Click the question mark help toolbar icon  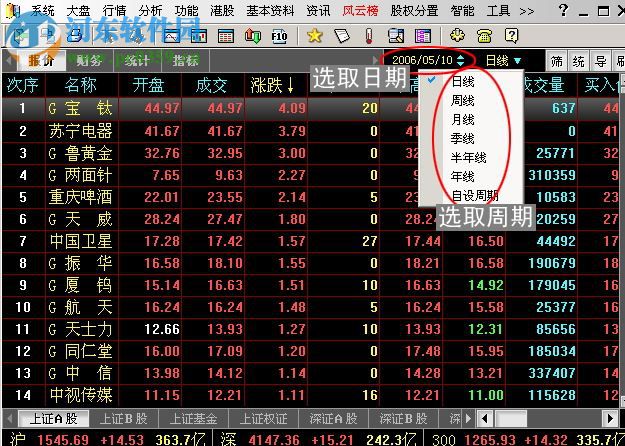click(511, 36)
